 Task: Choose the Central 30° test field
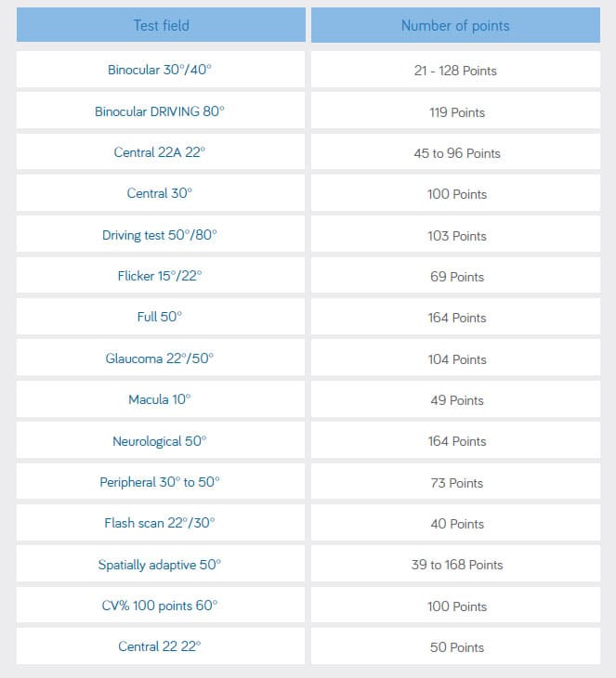160,193
